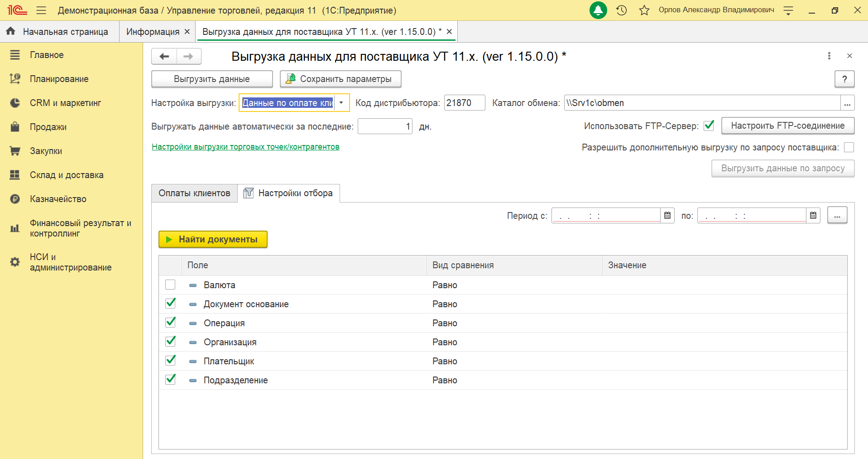868x459 pixels.
Task: Uncheck the Подразделение filter checkbox
Action: click(170, 380)
